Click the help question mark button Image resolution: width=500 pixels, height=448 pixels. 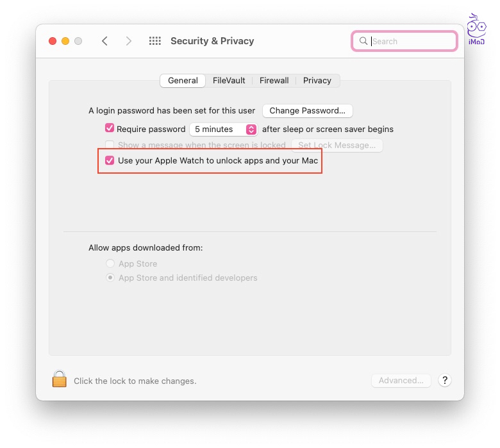click(444, 380)
